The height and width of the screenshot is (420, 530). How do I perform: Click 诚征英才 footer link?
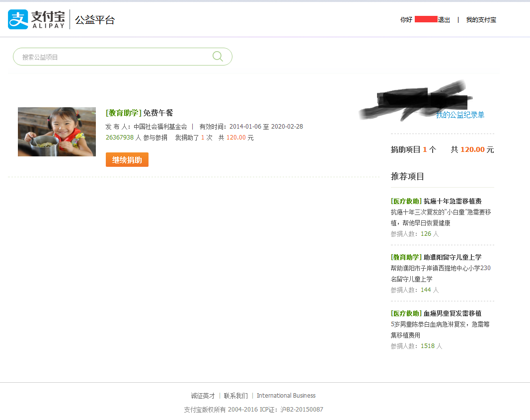[203, 396]
